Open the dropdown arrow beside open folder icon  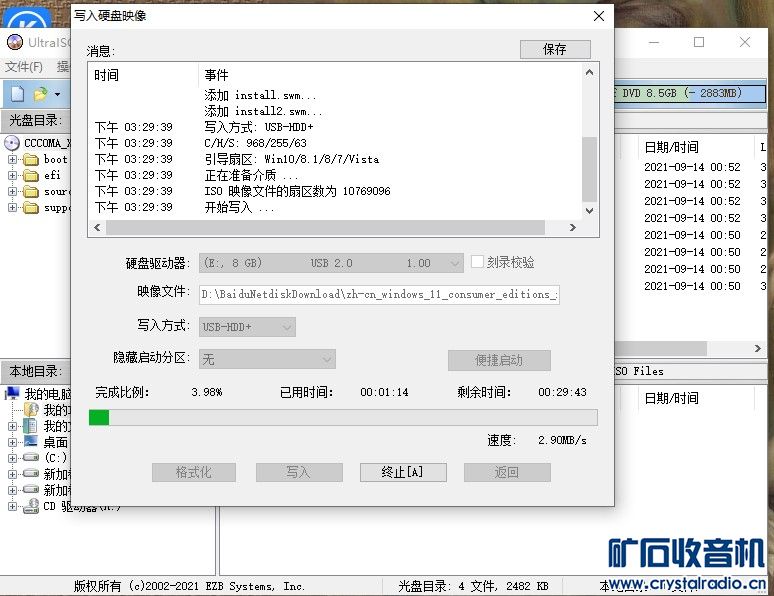click(57, 94)
